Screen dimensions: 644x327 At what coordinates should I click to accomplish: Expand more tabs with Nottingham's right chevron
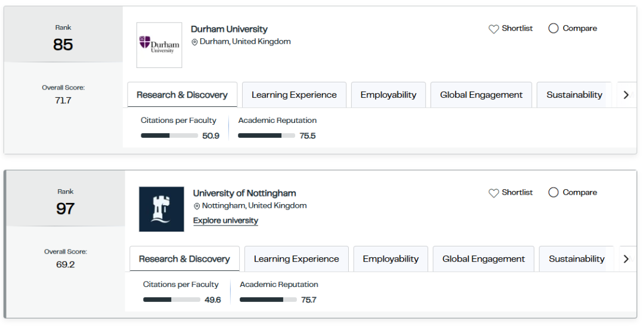click(x=626, y=259)
